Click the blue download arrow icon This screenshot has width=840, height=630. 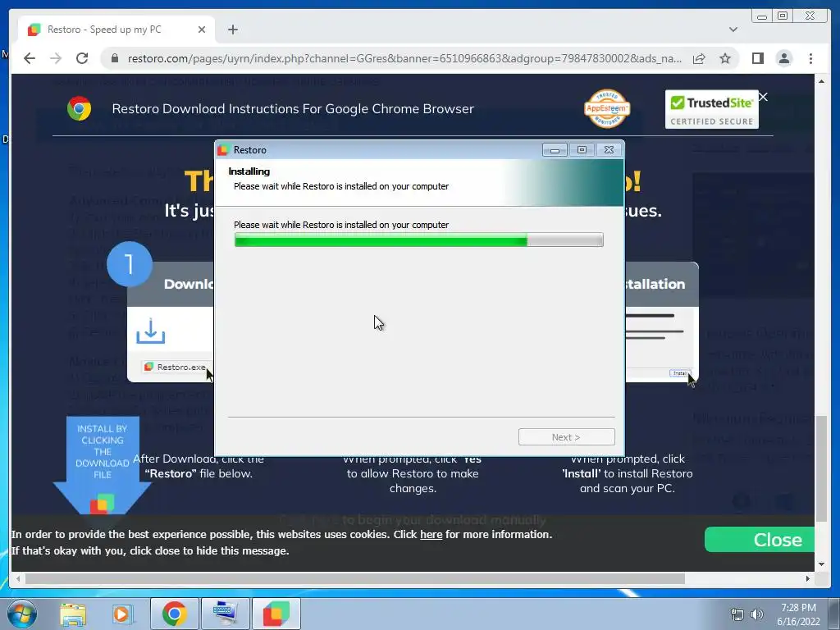pos(151,331)
